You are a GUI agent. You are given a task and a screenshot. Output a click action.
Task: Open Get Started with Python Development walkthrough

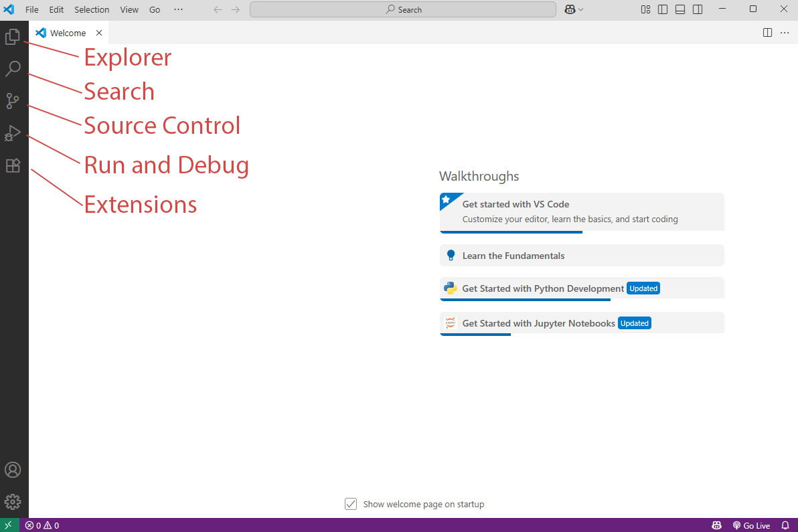click(x=582, y=289)
